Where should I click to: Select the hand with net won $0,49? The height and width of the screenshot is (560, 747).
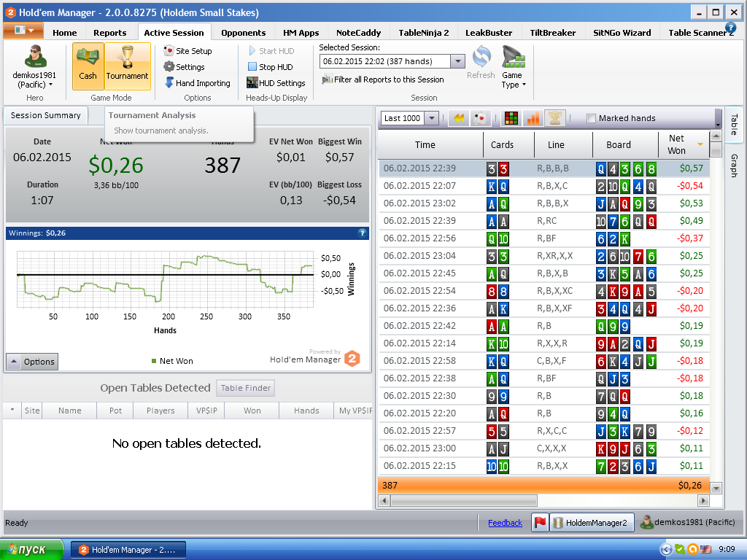point(544,221)
